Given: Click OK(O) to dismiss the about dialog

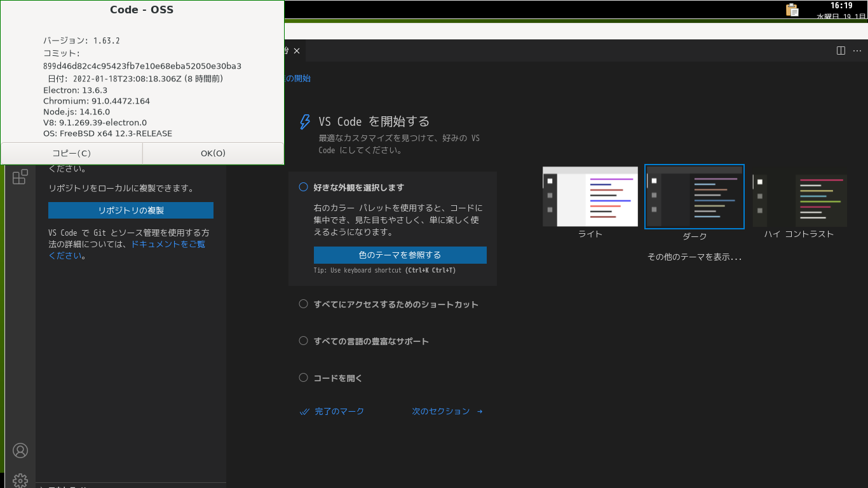Looking at the screenshot, I should click(x=213, y=153).
